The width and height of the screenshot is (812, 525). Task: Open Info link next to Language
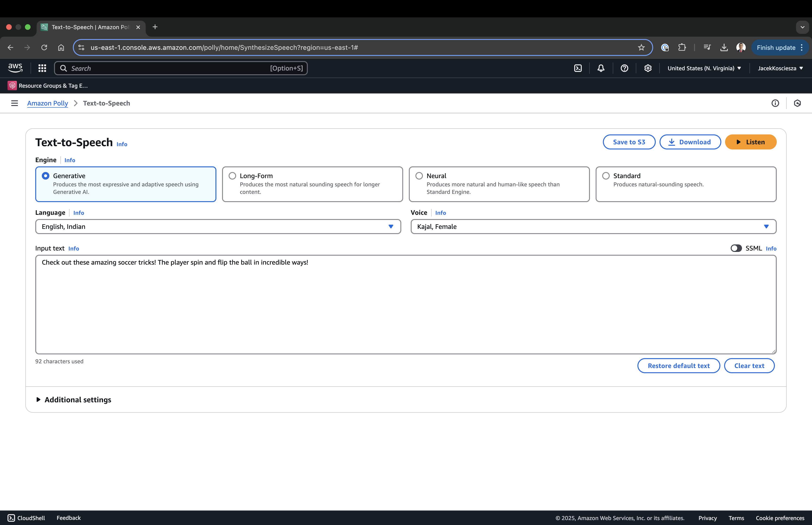79,213
